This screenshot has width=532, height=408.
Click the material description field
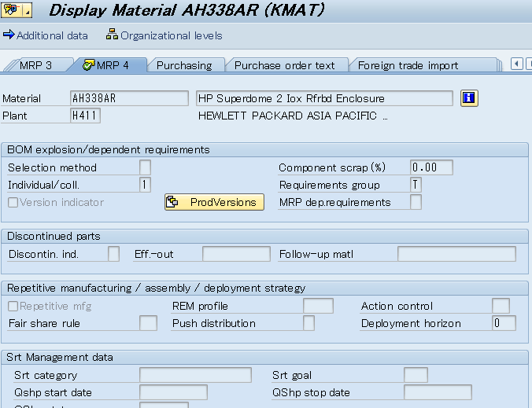[324, 98]
